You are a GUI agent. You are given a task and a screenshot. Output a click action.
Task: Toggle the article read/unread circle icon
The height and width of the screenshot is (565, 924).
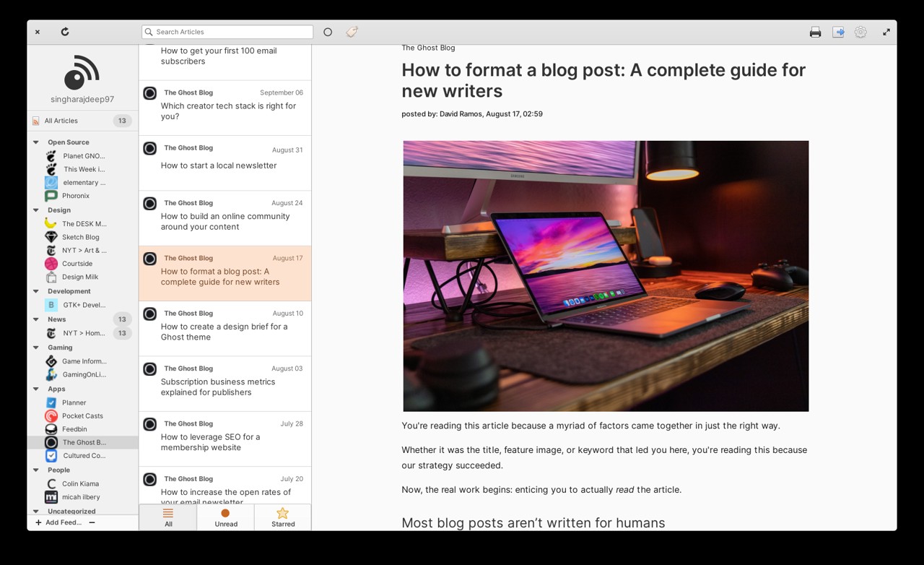tap(328, 32)
